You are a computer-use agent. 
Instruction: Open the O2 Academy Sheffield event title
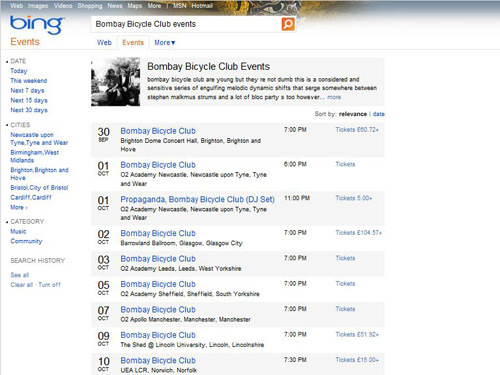tap(158, 284)
